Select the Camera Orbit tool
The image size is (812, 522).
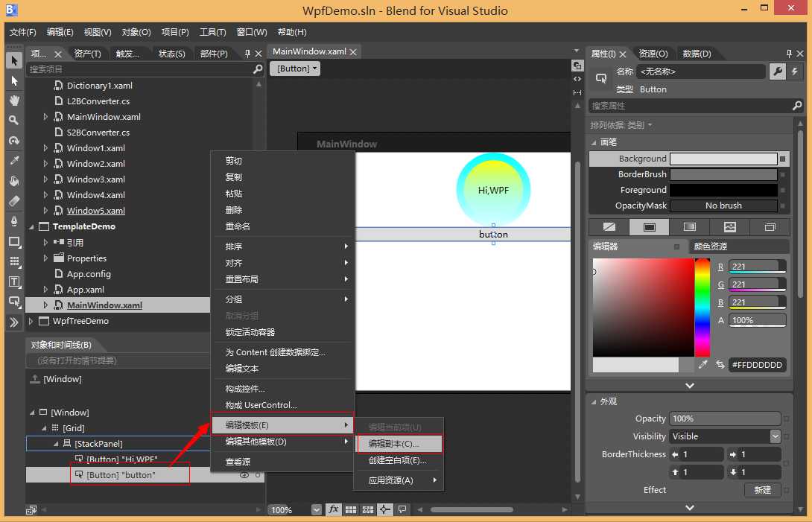click(x=14, y=140)
